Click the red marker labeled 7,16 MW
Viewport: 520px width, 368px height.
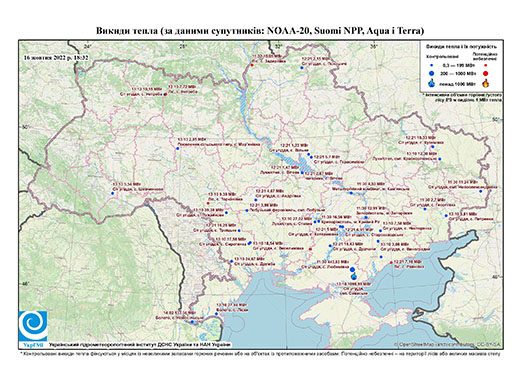[x=391, y=263]
